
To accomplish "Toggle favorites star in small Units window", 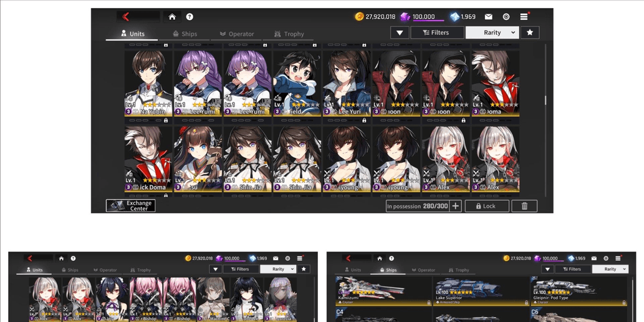I will tap(304, 269).
